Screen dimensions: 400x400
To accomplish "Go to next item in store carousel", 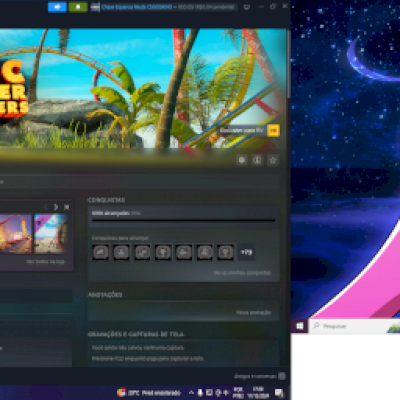I will (56, 207).
